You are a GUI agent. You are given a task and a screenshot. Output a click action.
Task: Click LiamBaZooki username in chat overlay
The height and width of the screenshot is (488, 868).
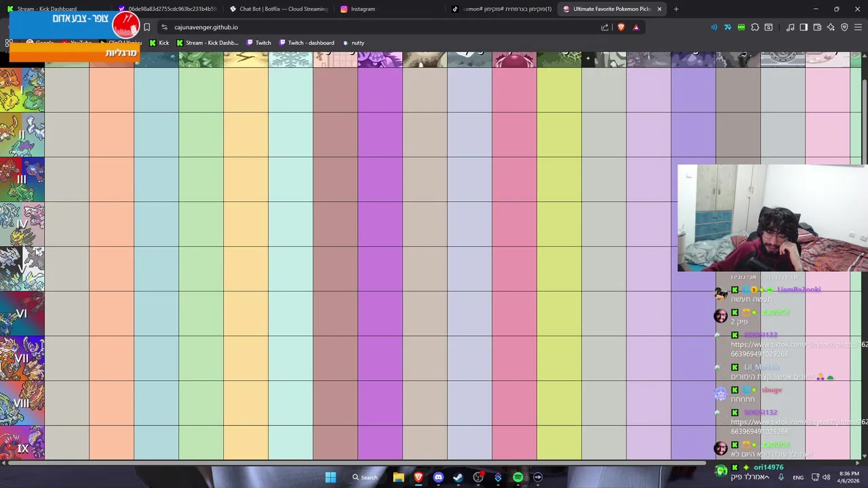(x=799, y=289)
